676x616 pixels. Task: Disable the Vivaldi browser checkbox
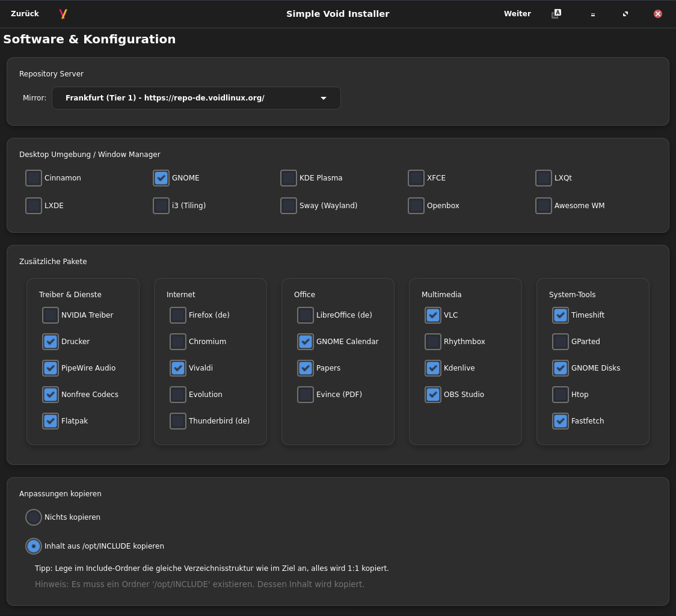tap(178, 368)
